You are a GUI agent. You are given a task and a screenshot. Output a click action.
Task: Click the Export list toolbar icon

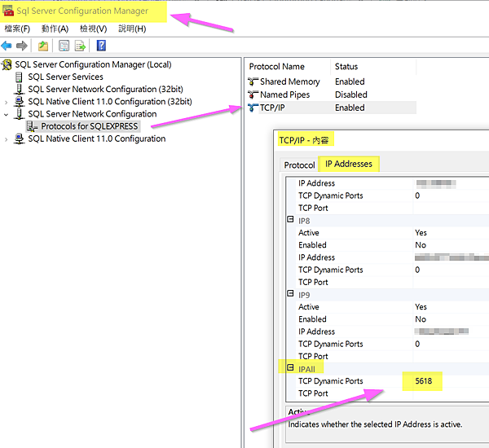pos(80,46)
